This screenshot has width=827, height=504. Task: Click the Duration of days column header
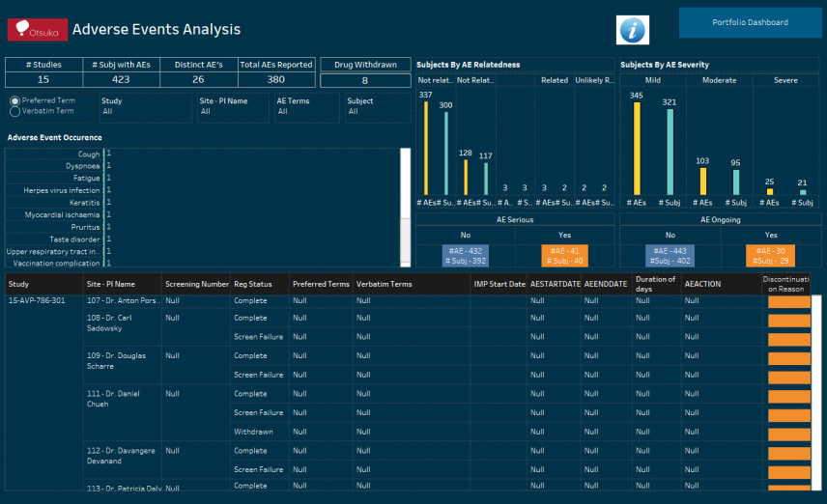tap(655, 284)
